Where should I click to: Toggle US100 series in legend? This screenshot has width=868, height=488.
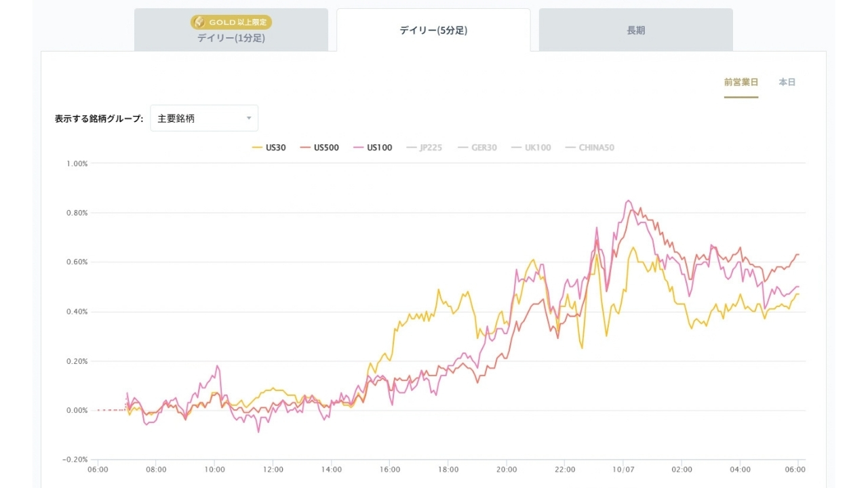[372, 148]
